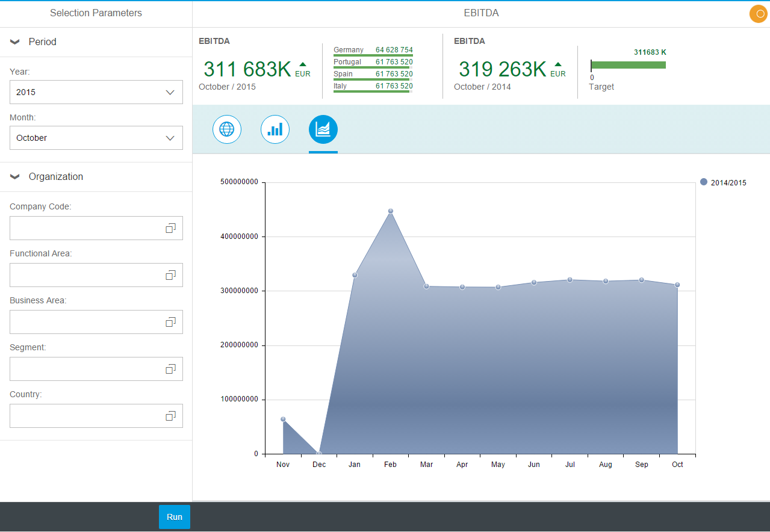Image resolution: width=770 pixels, height=532 pixels.
Task: Click the green Target progress bar
Action: tap(629, 65)
